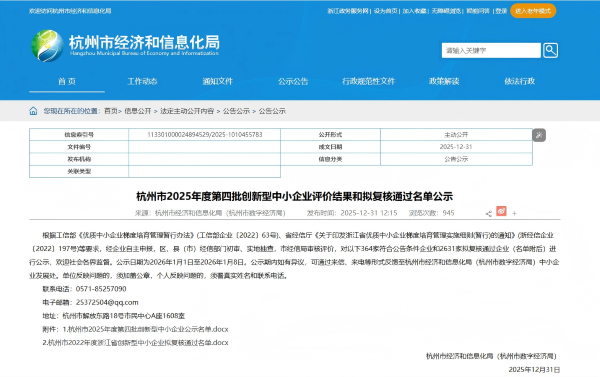Click the email 25372504@qq.com
The width and height of the screenshot is (600, 377).
(107, 302)
